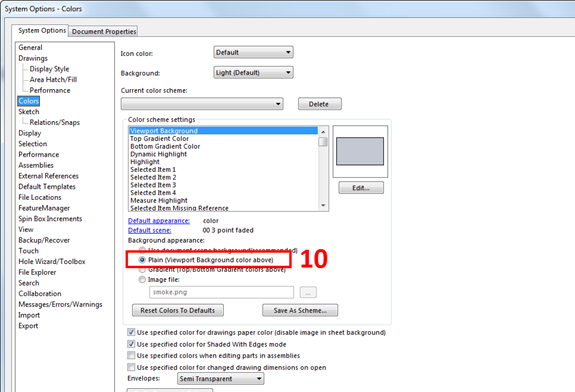This screenshot has width=575, height=392.
Task: Expand the Current color scheme dropdown
Action: pos(202,104)
